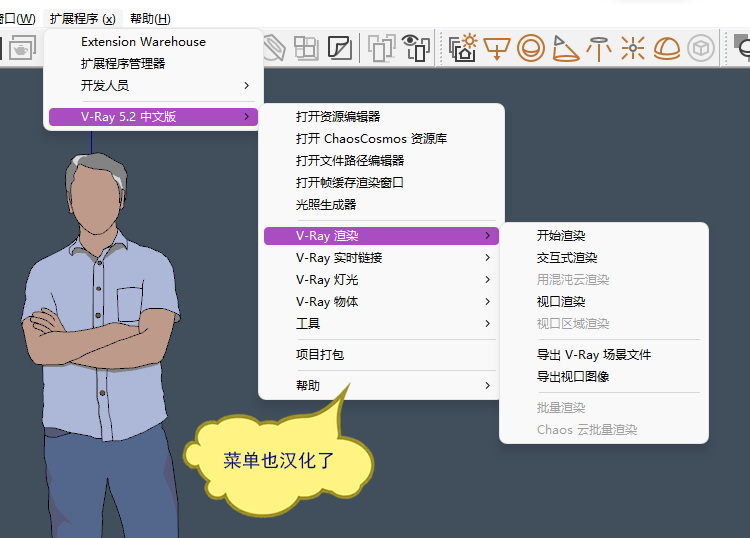Create a V-Ray spot light
Screen dimensions: 750x538
click(x=565, y=48)
